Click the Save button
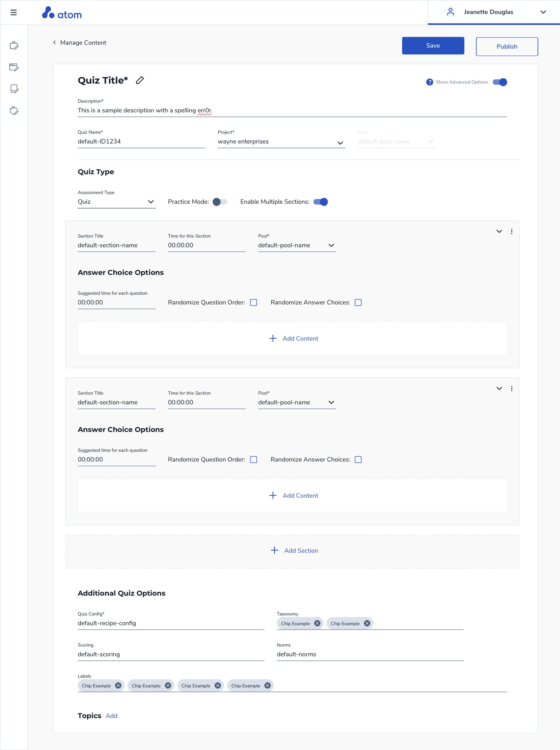This screenshot has height=750, width=560. (433, 45)
